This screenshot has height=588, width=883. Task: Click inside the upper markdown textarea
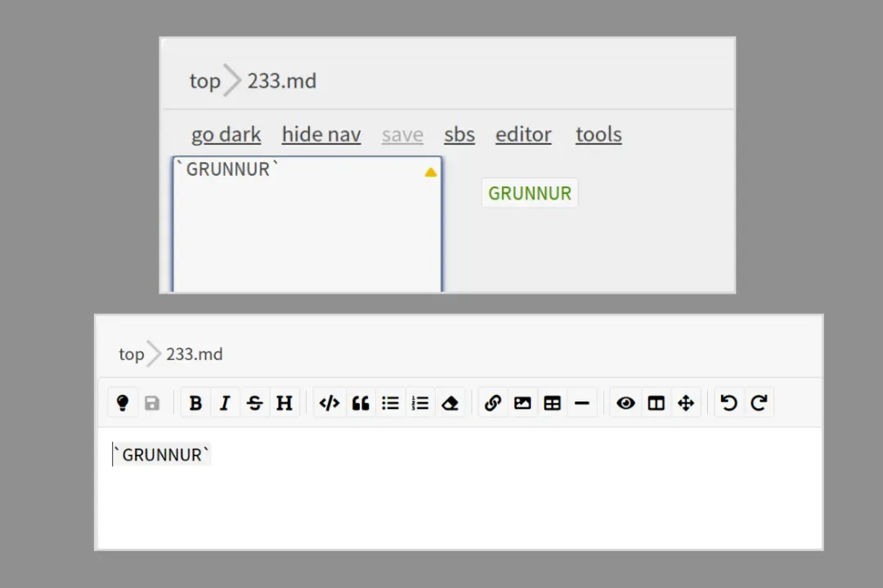pyautogui.click(x=307, y=224)
